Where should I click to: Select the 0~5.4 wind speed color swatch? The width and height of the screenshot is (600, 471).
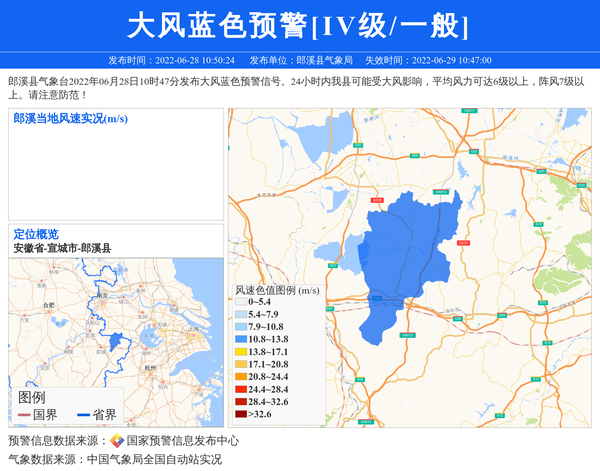[x=241, y=301]
